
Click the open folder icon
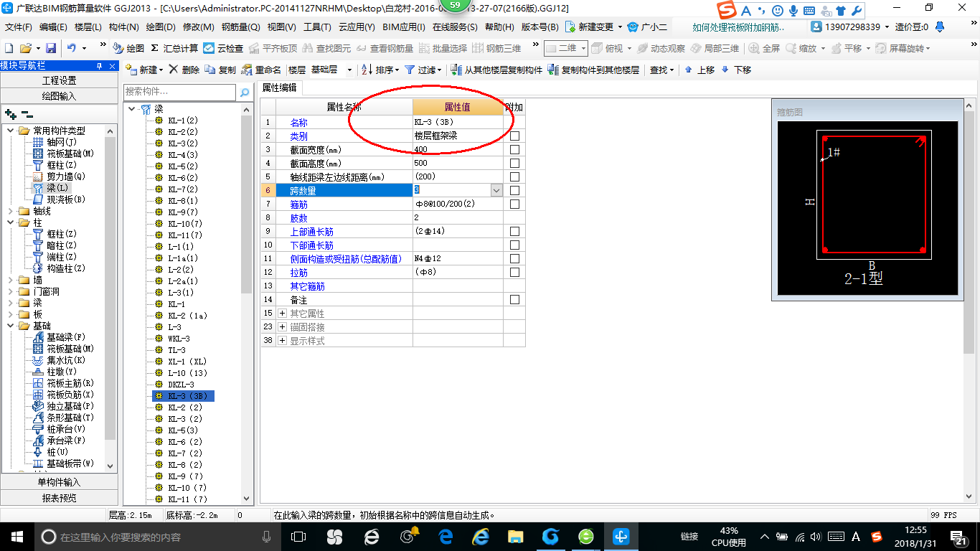coord(25,48)
